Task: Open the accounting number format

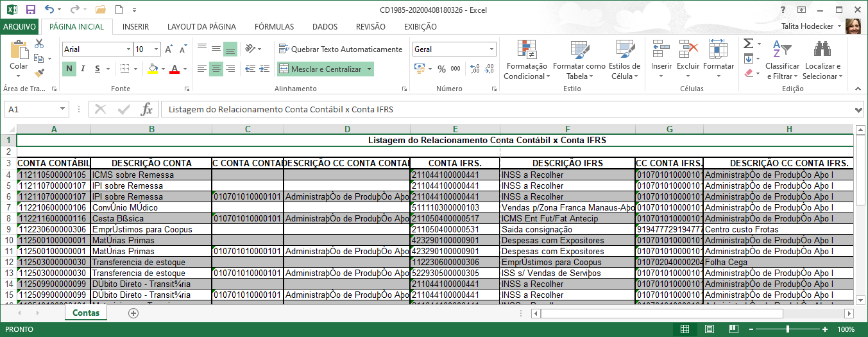Action: 422,69
